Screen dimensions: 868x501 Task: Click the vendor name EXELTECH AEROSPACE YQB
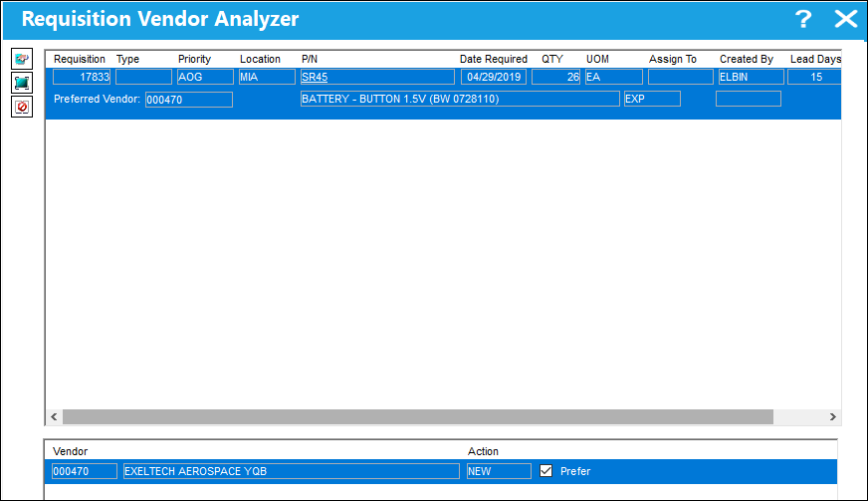[292, 471]
